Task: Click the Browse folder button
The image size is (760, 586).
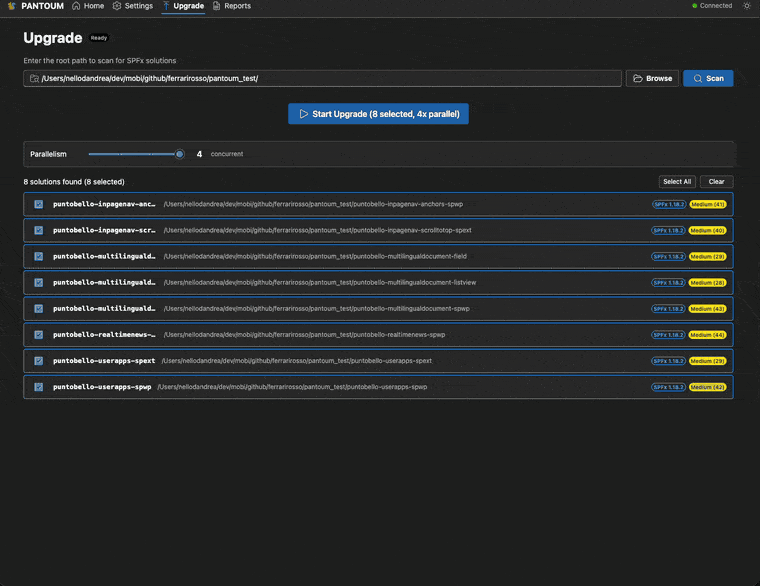Action: tap(652, 79)
